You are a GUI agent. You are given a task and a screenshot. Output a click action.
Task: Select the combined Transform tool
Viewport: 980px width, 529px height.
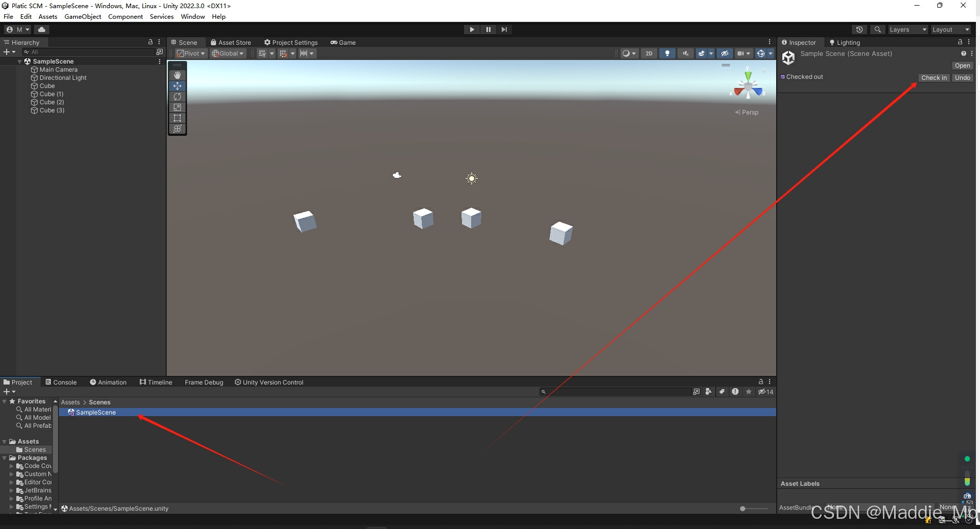click(x=177, y=129)
